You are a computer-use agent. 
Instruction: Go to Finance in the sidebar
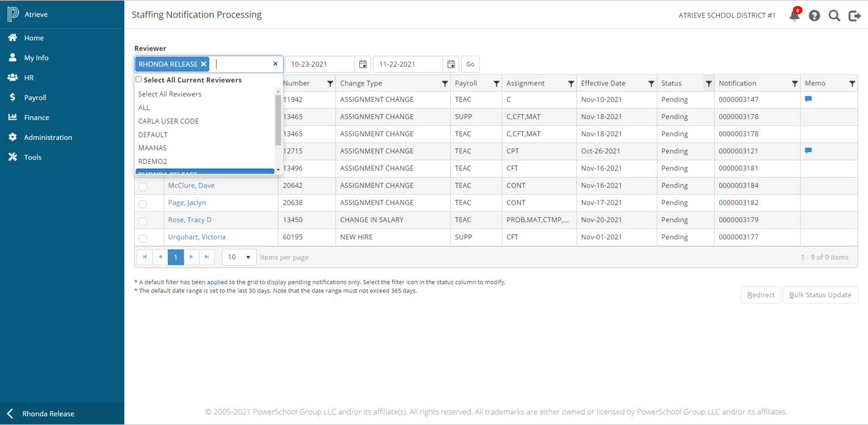[37, 117]
